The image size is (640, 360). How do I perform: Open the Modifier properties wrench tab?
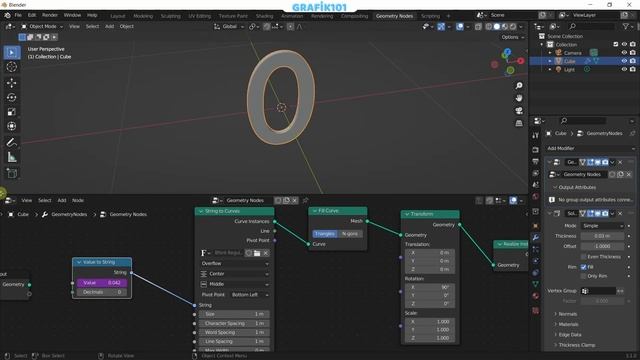pyautogui.click(x=536, y=238)
